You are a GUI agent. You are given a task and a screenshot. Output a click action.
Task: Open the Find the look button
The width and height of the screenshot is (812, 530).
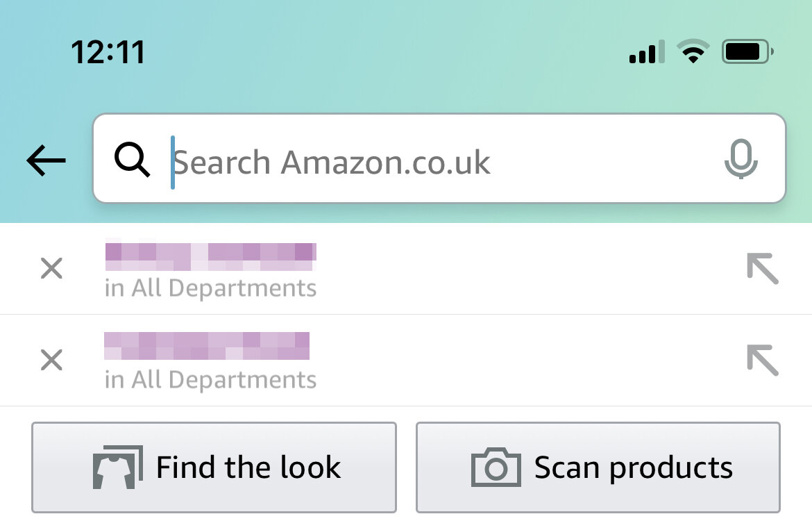point(214,467)
